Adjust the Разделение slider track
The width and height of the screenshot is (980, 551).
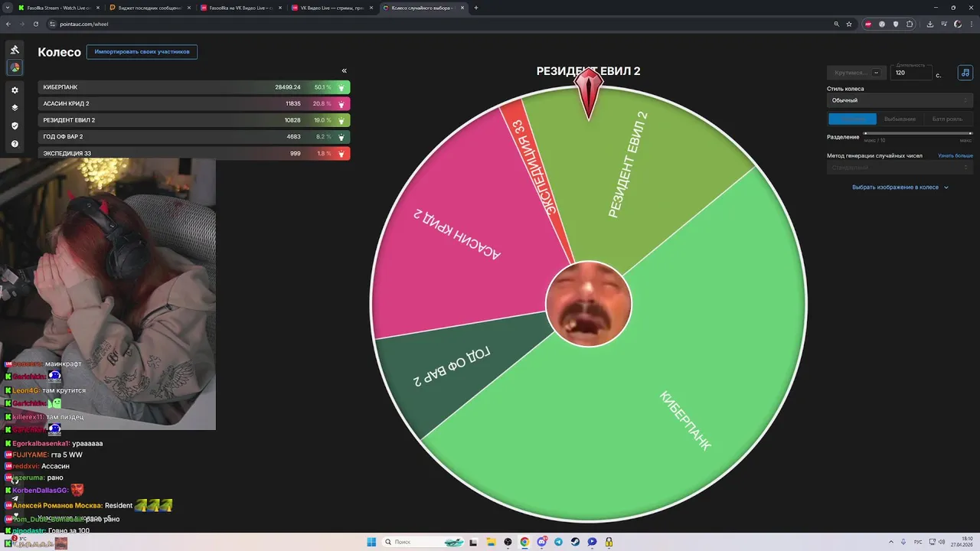click(x=918, y=134)
